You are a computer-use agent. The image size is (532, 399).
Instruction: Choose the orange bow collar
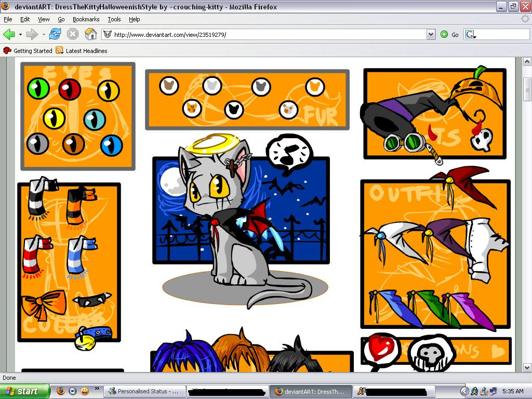click(44, 304)
